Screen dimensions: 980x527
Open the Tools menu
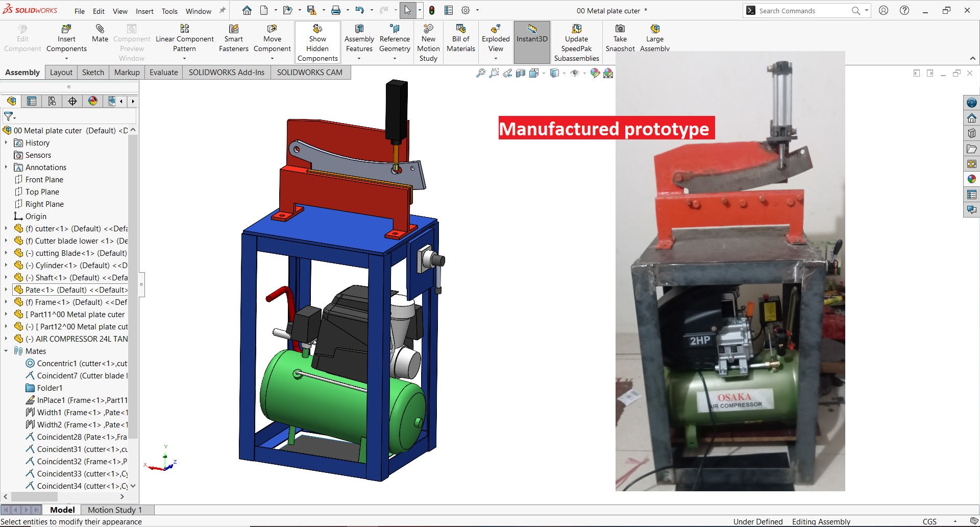(169, 11)
